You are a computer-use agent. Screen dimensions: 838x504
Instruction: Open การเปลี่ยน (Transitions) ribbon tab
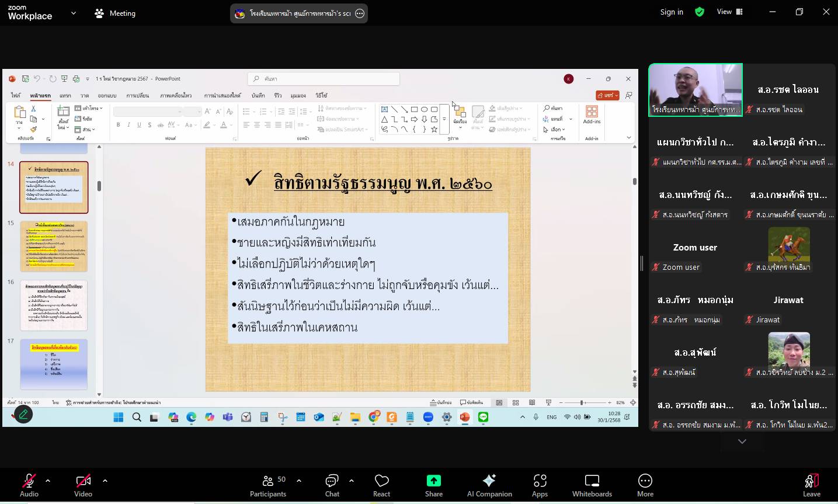tap(138, 95)
